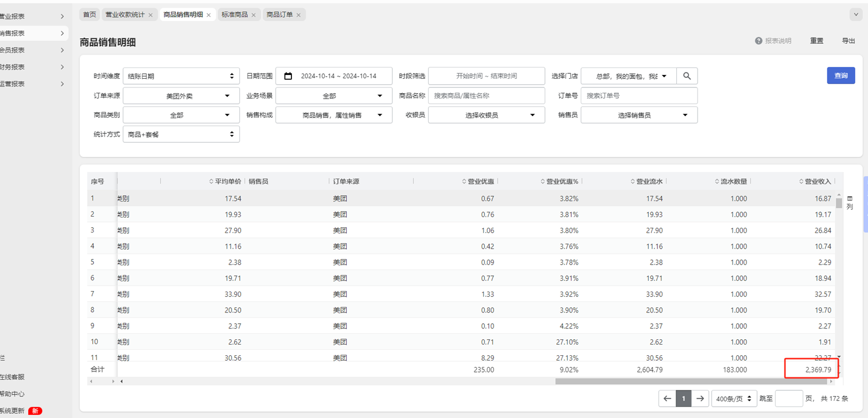Click the date range 2024-10-14 field
This screenshot has height=418, width=868.
click(x=334, y=76)
